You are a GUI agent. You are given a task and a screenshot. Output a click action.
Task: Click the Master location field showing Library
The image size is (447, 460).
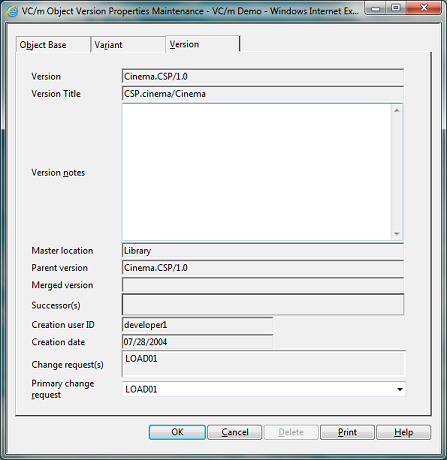[x=263, y=250]
